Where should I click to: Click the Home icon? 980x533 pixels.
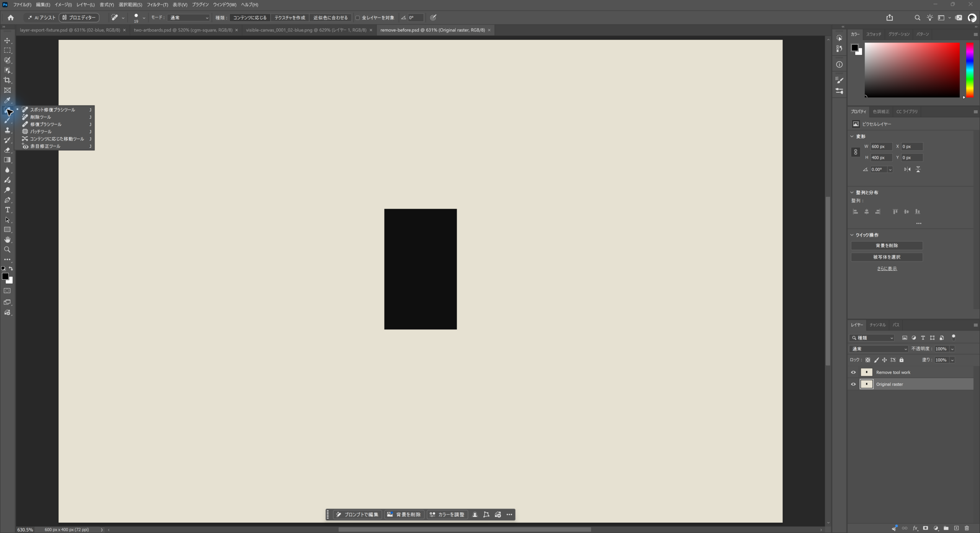tap(11, 18)
